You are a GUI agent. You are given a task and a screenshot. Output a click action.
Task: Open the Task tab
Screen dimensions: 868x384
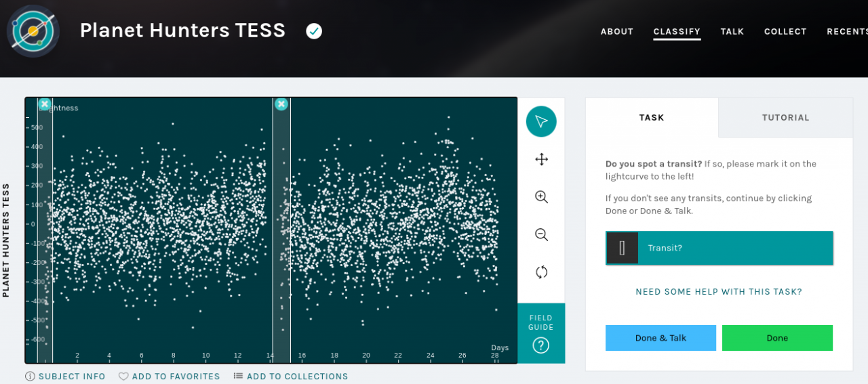coord(652,118)
